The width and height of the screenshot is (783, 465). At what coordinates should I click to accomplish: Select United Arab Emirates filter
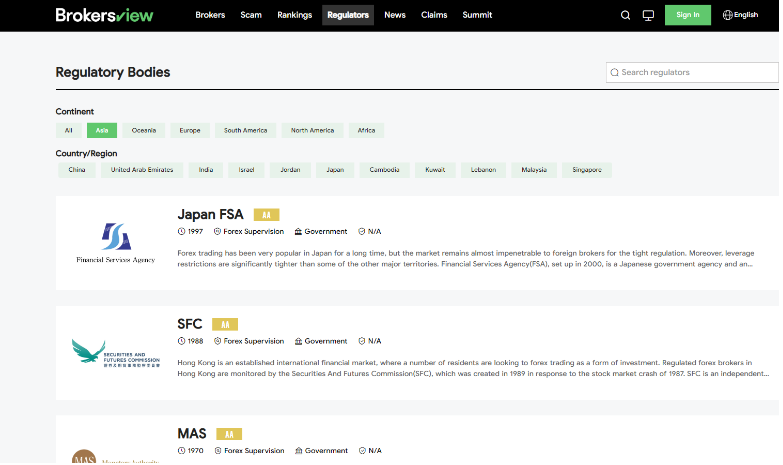click(x=142, y=170)
